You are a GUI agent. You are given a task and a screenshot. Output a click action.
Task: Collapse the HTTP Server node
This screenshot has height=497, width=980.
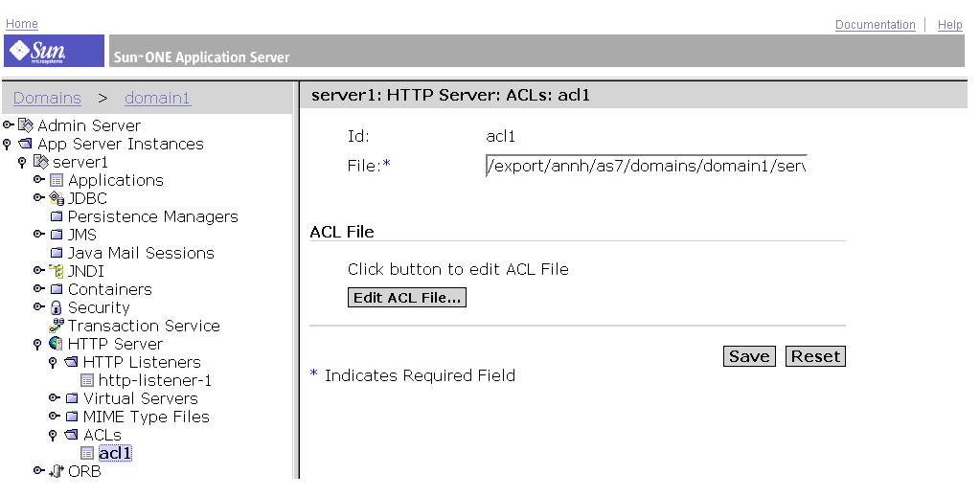pos(37,345)
